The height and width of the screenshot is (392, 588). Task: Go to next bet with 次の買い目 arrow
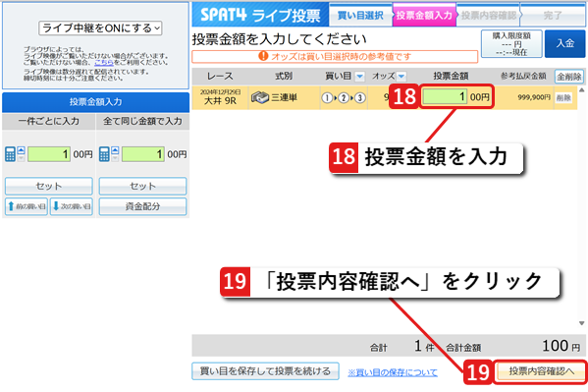coord(72,206)
